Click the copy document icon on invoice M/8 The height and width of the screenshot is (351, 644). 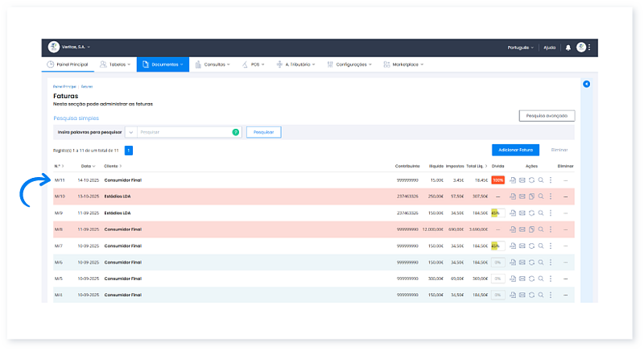point(531,229)
